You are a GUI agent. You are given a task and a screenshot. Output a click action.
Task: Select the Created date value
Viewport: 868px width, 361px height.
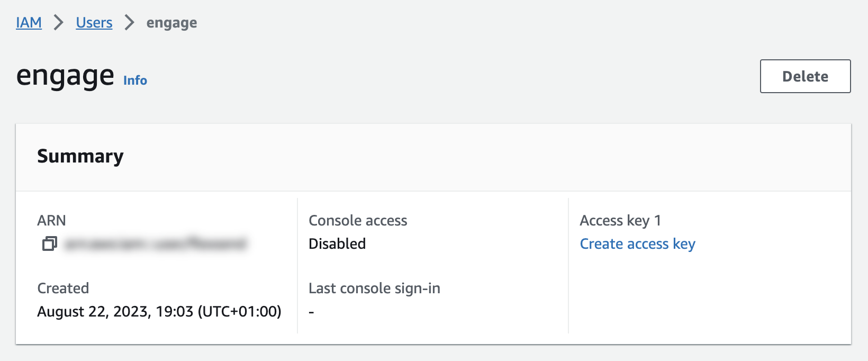click(159, 311)
